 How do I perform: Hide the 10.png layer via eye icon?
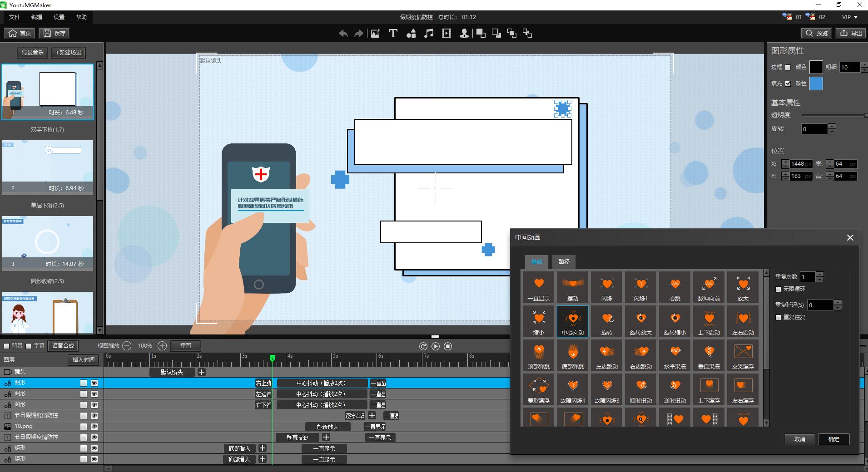click(94, 427)
